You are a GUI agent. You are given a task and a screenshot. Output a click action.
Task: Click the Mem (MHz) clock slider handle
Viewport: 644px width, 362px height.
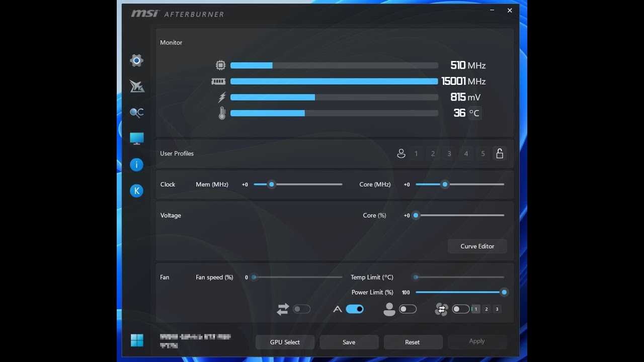(x=272, y=185)
